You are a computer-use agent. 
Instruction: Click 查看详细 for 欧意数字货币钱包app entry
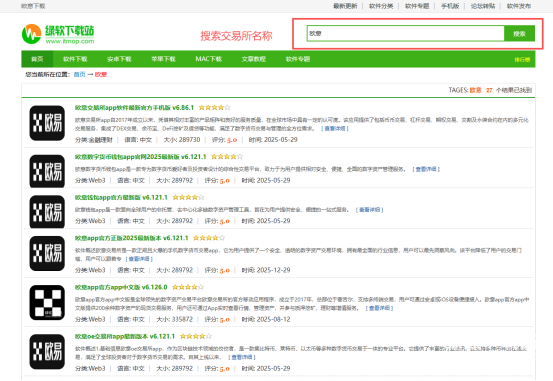click(x=426, y=169)
